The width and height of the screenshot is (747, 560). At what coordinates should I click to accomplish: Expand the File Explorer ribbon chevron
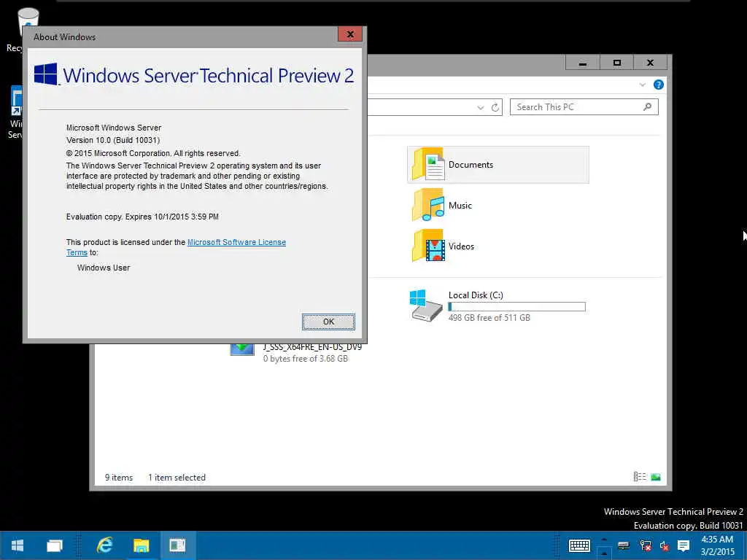pyautogui.click(x=642, y=85)
